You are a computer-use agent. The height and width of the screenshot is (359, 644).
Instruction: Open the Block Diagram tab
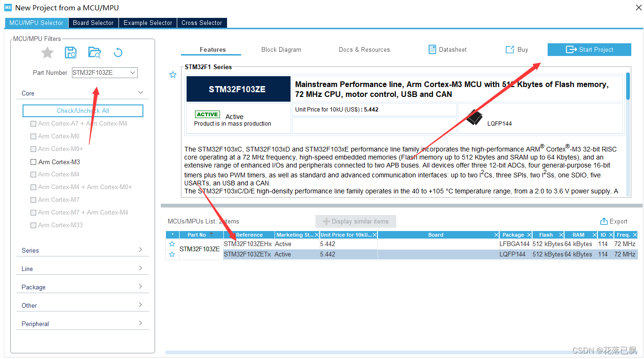(x=281, y=49)
